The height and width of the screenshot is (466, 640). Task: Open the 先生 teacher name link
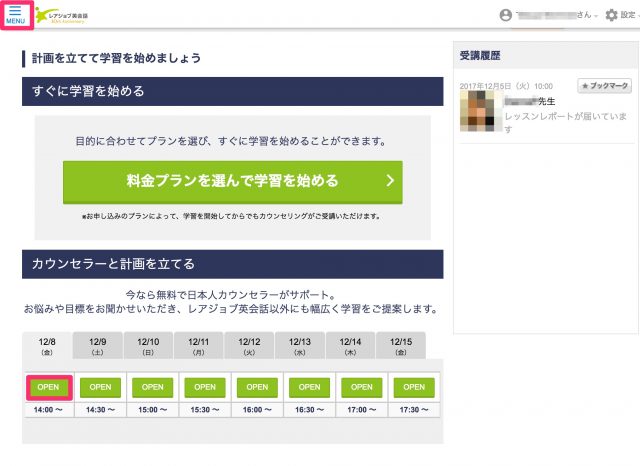pyautogui.click(x=529, y=101)
